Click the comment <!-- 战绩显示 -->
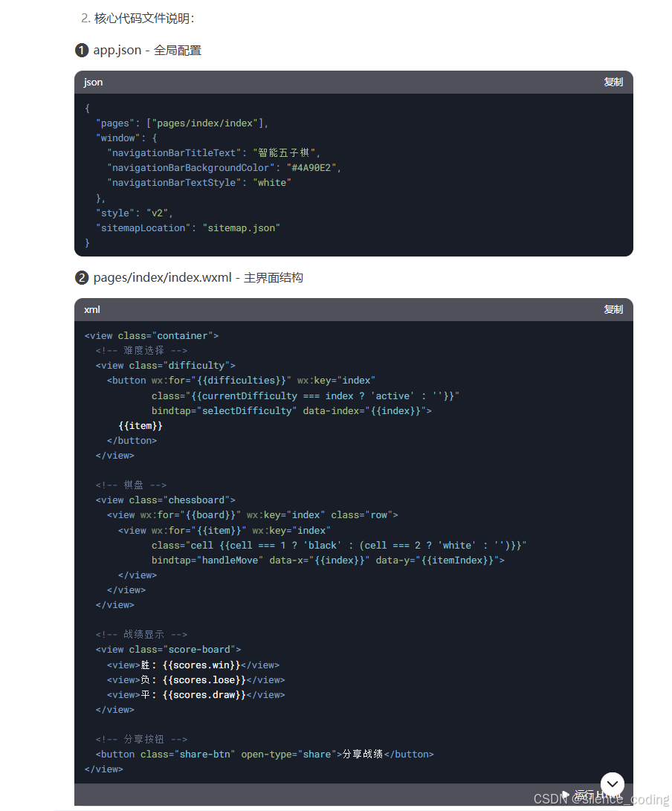This screenshot has width=672, height=811. 141,635
